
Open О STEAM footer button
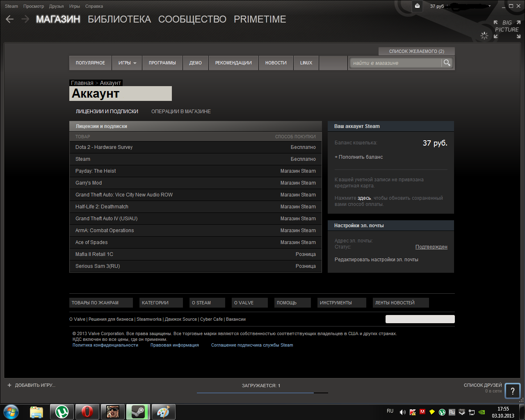click(207, 303)
